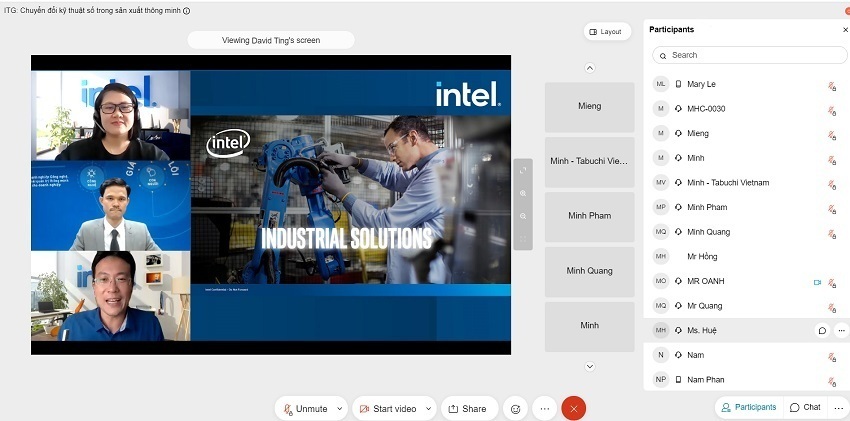The height and width of the screenshot is (421, 850).
Task: Select participant Minh - Tabuchi Vietnam in list
Action: pos(746,183)
